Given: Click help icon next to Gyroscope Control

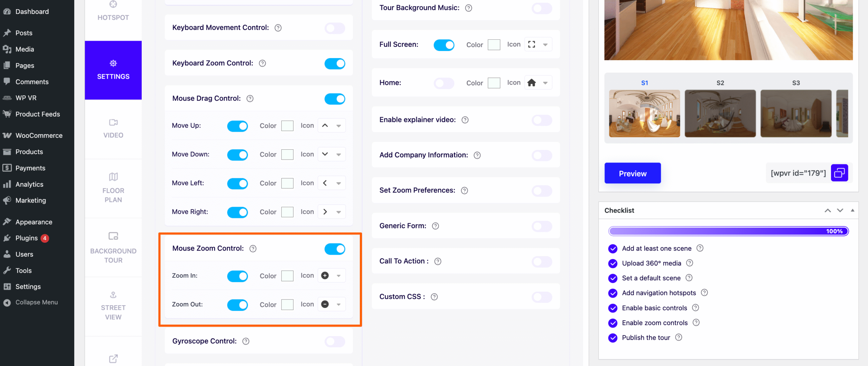Looking at the screenshot, I should [x=246, y=341].
